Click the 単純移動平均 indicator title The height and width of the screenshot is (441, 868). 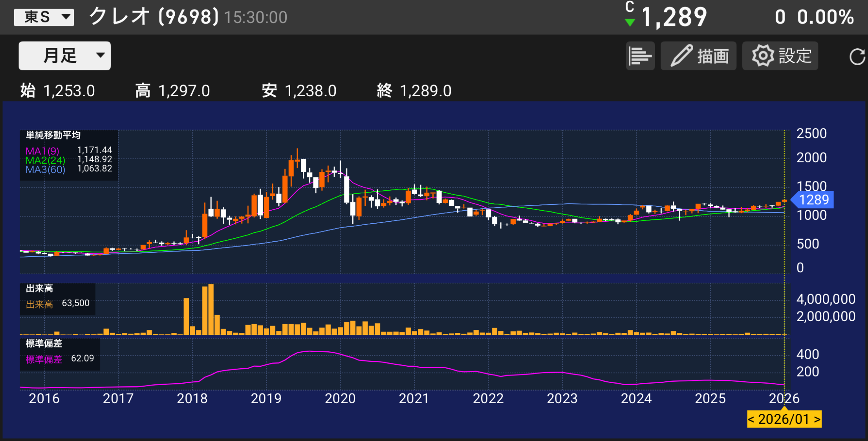tap(53, 135)
